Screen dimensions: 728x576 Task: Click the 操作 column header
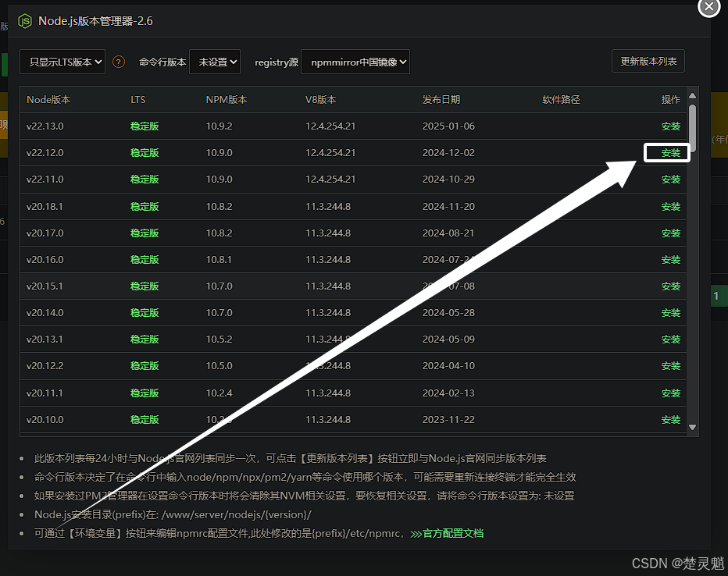point(670,100)
